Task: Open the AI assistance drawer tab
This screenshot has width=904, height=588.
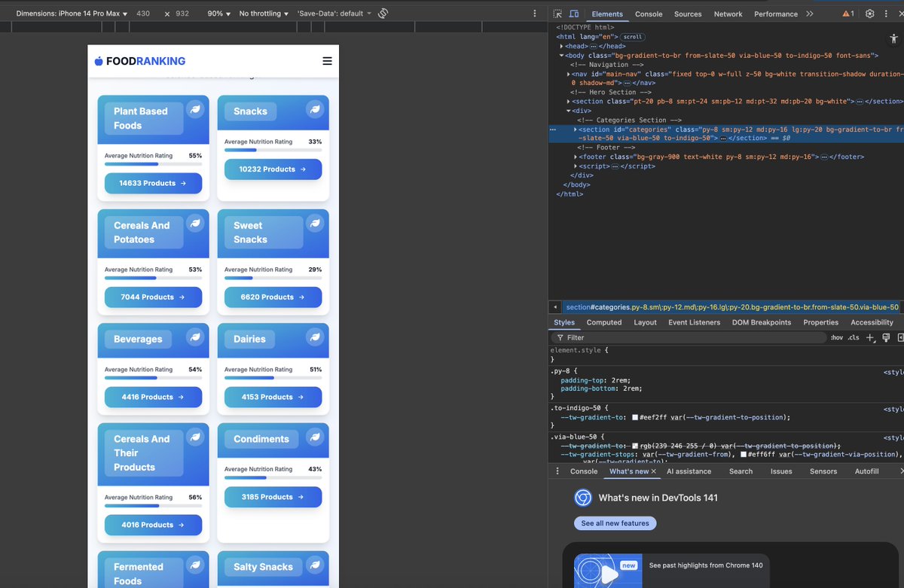Action: coord(689,471)
